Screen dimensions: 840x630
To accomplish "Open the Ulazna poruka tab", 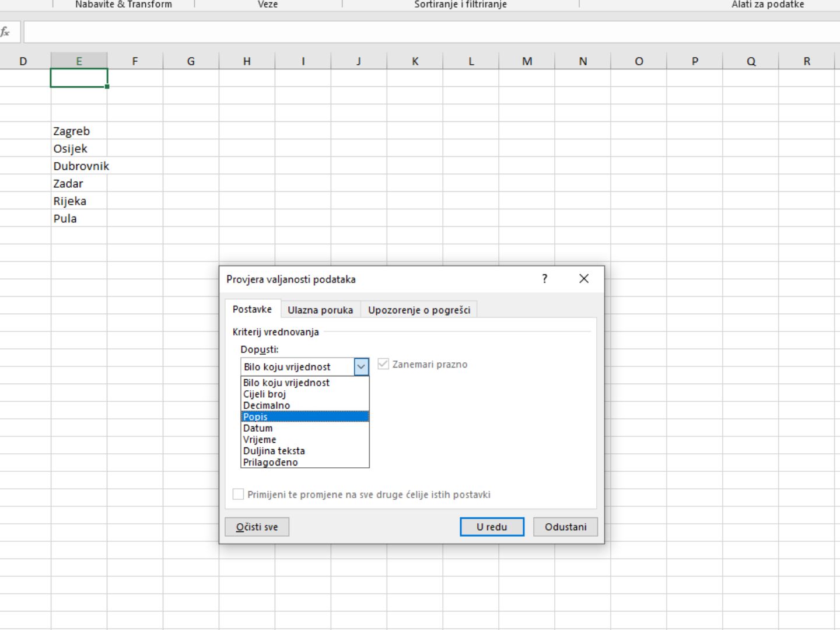I will 320,310.
